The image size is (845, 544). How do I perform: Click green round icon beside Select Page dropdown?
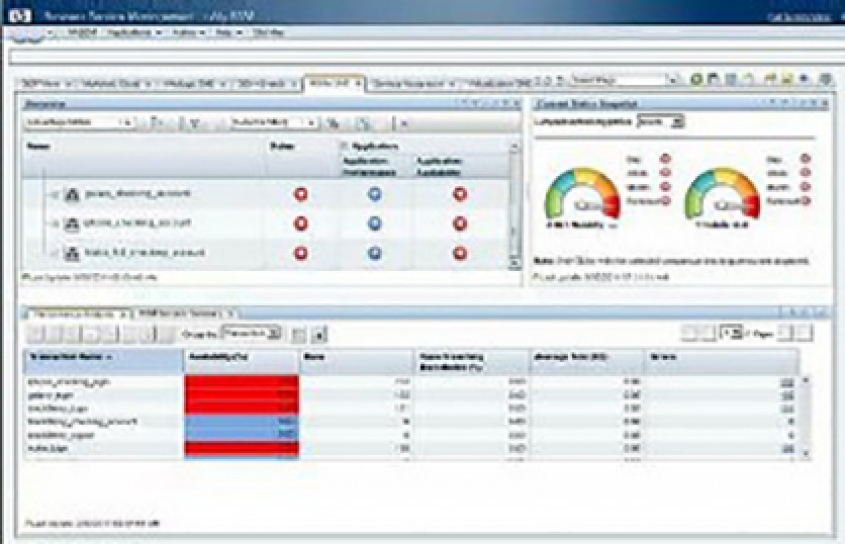click(696, 80)
